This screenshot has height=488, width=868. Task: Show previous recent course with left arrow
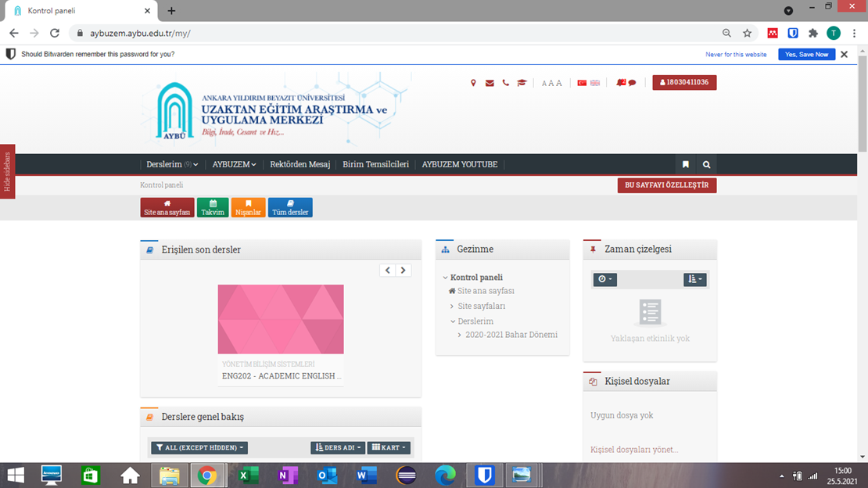click(388, 271)
